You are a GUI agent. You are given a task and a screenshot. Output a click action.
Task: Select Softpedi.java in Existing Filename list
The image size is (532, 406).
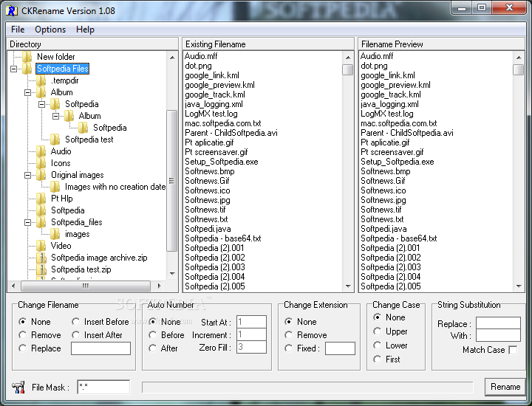(208, 229)
